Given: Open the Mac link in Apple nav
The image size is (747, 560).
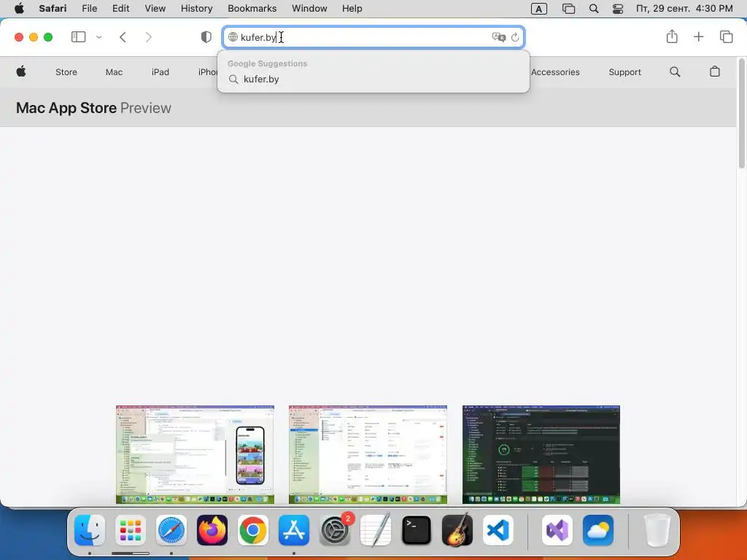Looking at the screenshot, I should (114, 72).
